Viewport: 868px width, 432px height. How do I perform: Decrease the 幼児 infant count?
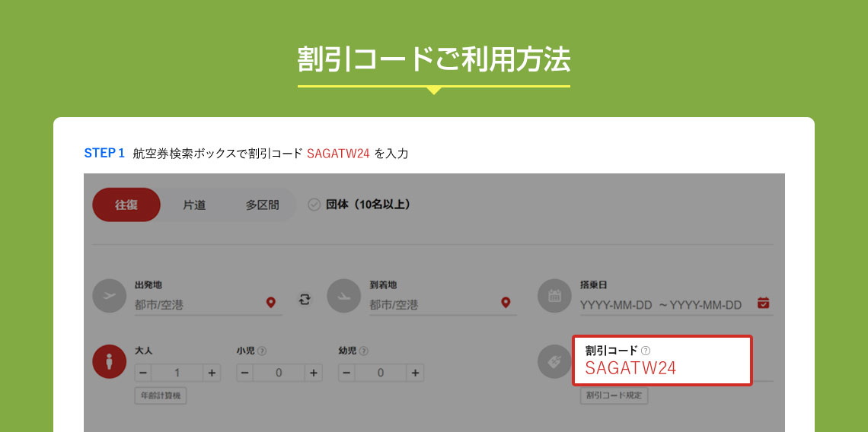pos(346,373)
